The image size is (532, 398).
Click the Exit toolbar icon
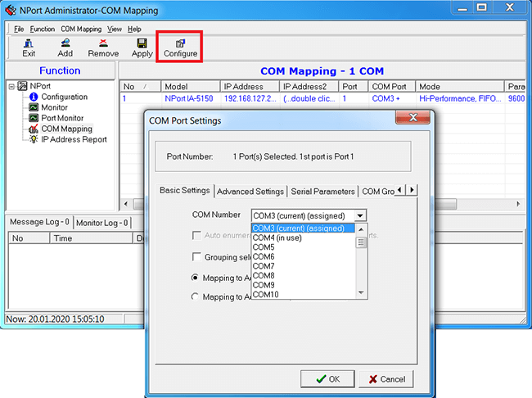(29, 43)
